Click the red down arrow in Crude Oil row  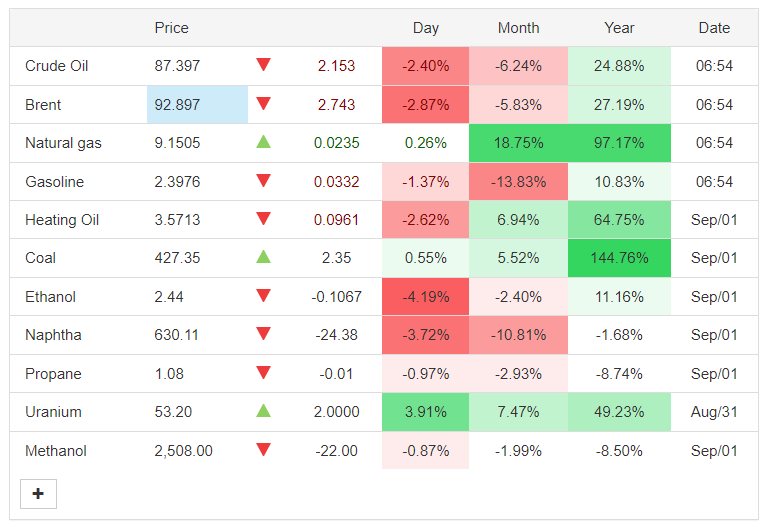(x=263, y=64)
